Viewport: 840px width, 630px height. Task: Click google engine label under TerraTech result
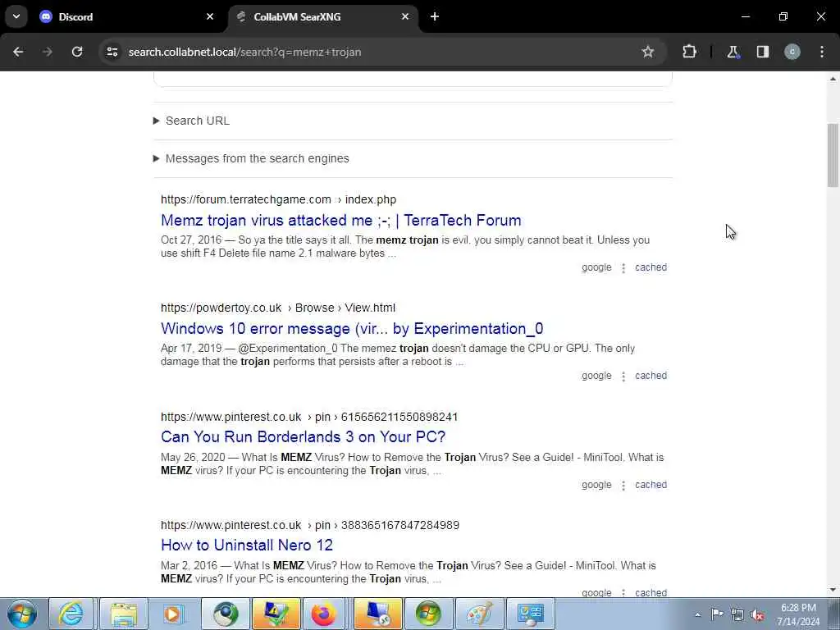click(x=596, y=267)
